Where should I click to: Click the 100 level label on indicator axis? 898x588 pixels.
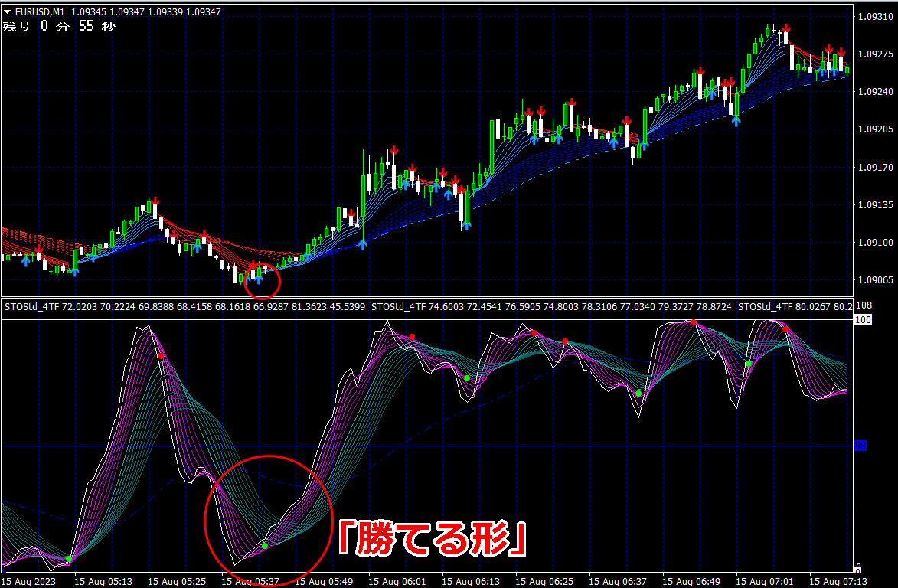[x=863, y=319]
